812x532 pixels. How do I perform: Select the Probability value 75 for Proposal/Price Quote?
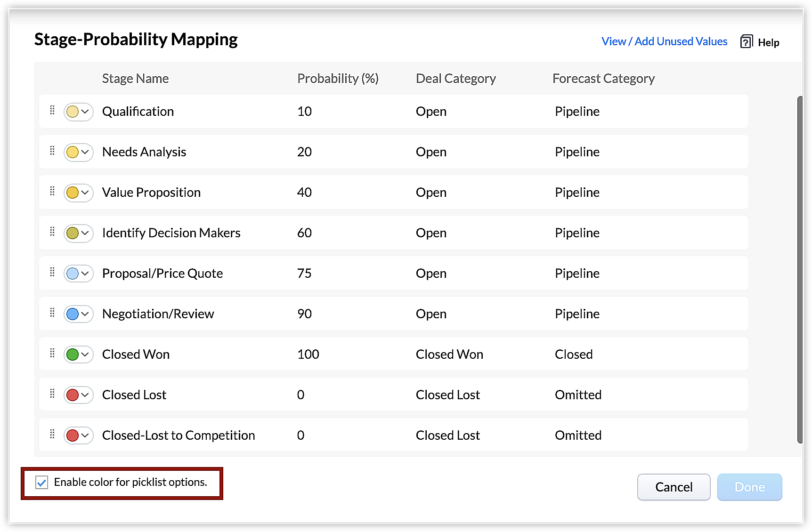pyautogui.click(x=304, y=274)
